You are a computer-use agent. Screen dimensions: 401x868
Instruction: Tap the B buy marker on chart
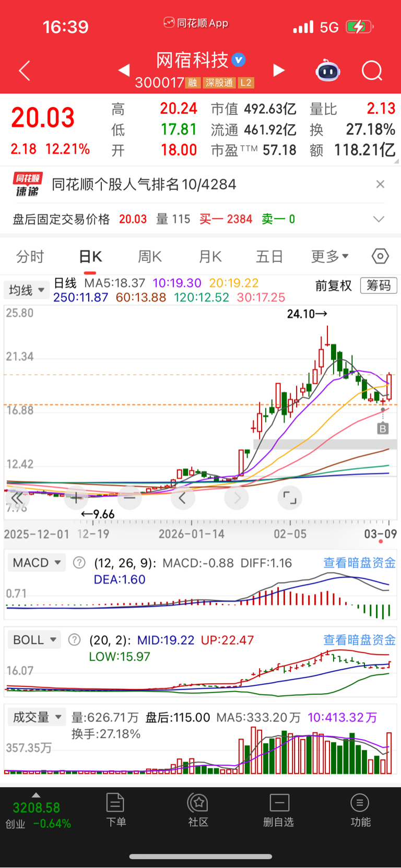[383, 429]
